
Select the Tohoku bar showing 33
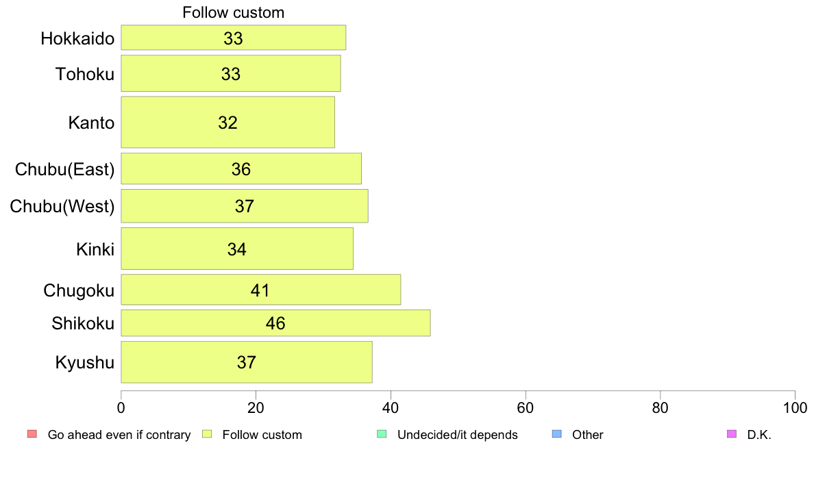point(231,73)
